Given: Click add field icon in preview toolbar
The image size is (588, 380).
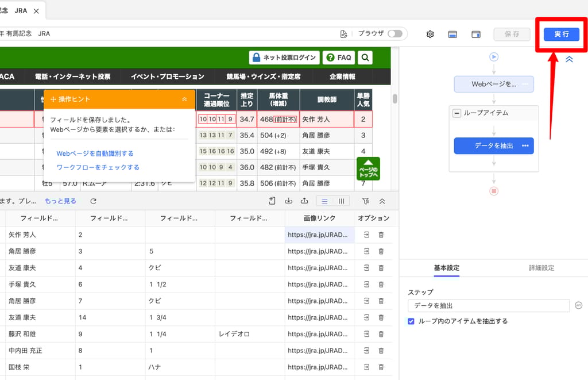Looking at the screenshot, I should click(x=272, y=201).
